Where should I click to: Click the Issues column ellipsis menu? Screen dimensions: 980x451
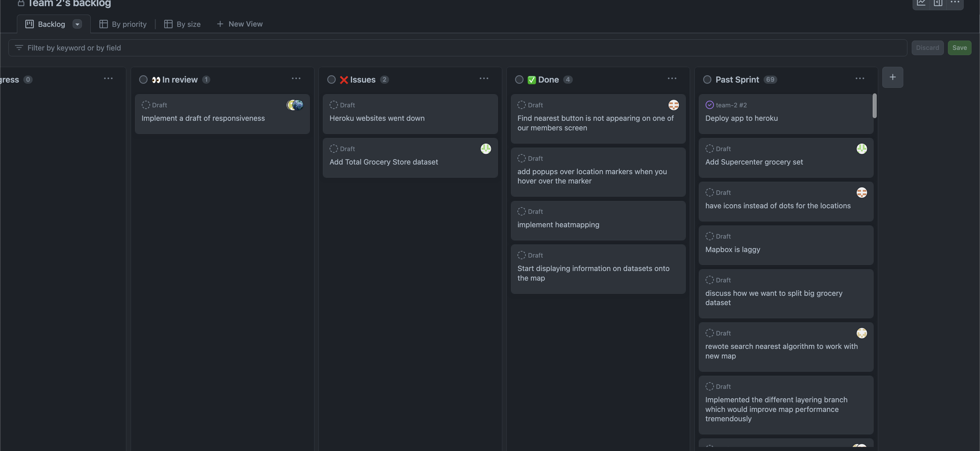(x=484, y=78)
